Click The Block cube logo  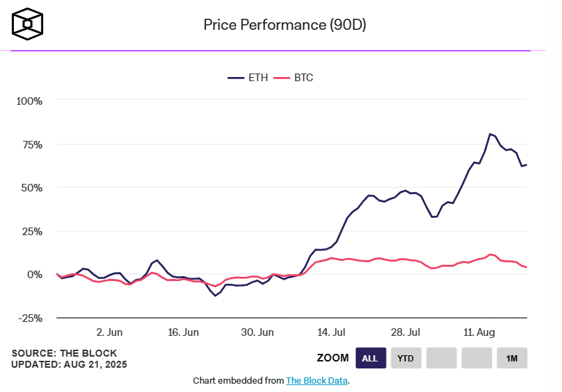[x=28, y=24]
